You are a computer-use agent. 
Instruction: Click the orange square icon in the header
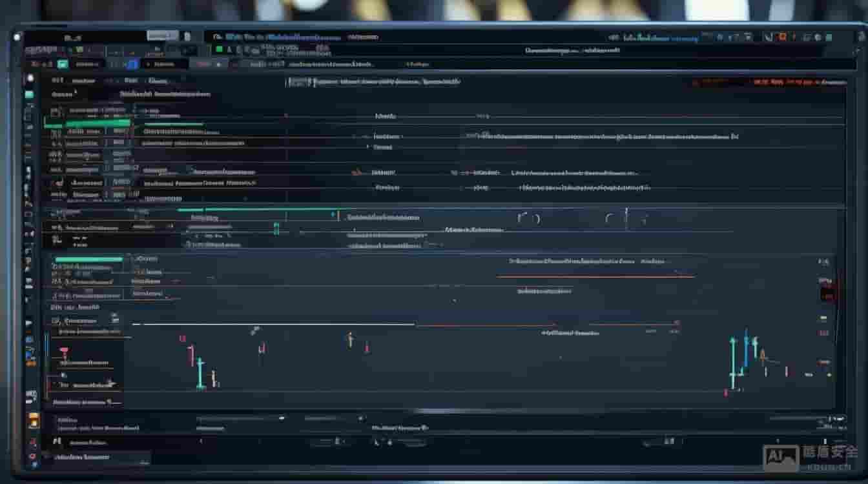(x=782, y=37)
